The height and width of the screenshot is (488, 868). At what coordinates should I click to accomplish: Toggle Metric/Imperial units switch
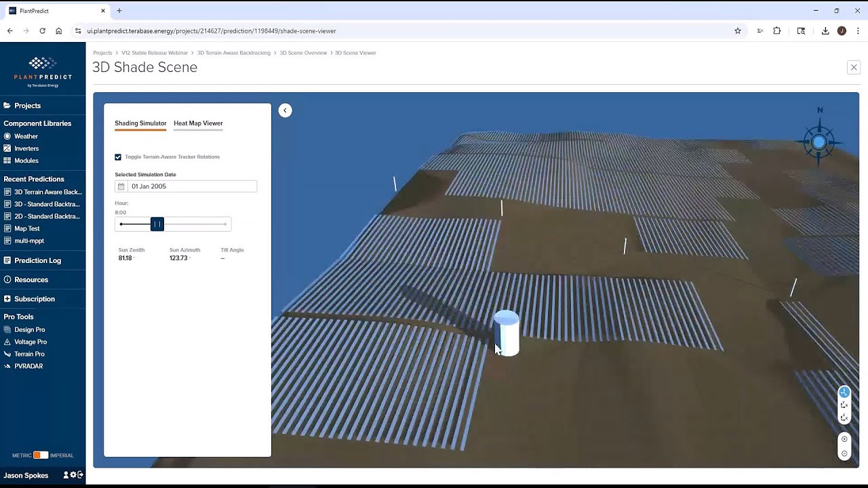pyautogui.click(x=41, y=455)
